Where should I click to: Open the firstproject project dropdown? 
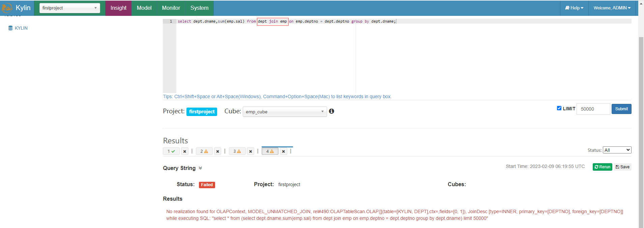click(70, 8)
